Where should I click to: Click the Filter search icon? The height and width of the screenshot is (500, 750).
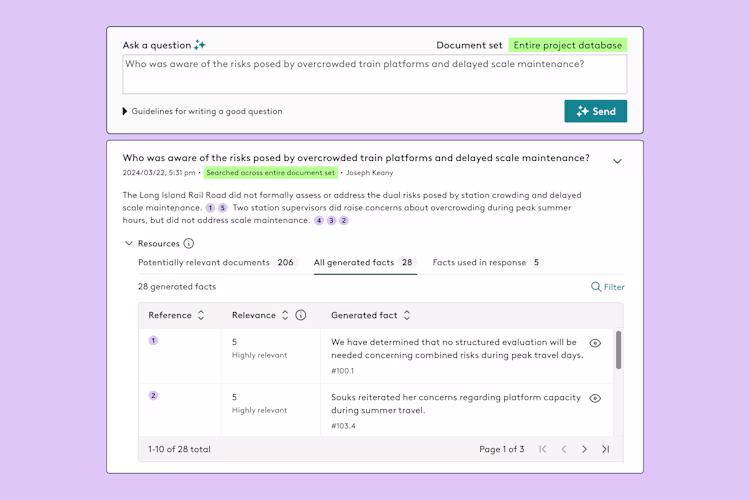pyautogui.click(x=596, y=287)
